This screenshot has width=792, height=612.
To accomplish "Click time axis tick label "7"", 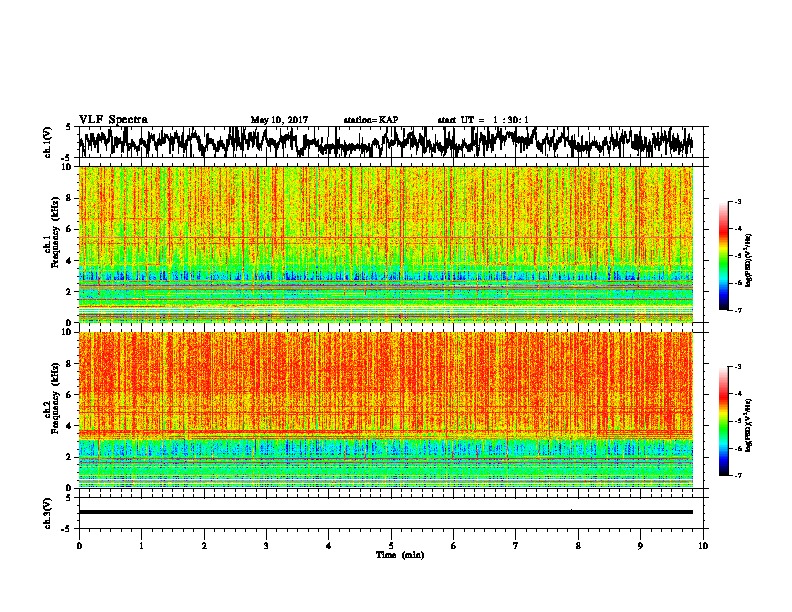I will coord(516,546).
